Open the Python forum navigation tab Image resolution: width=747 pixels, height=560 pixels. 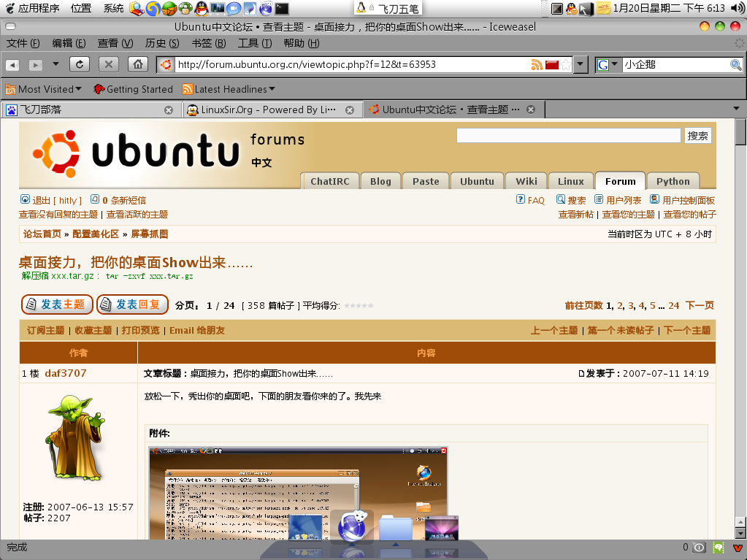click(673, 181)
